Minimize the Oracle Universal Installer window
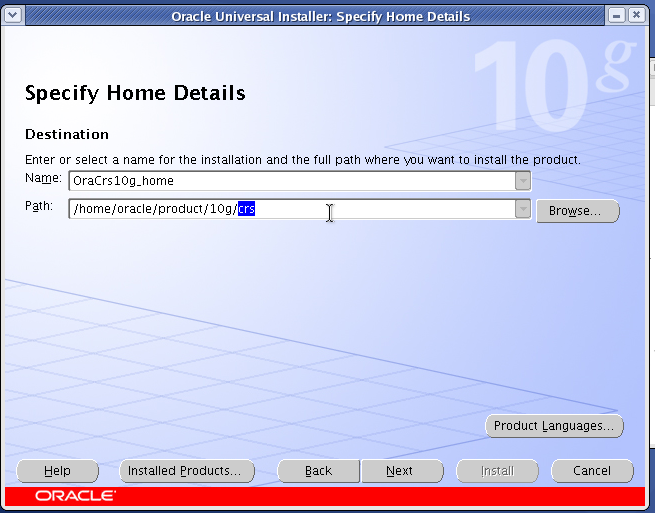655x513 pixels. (616, 16)
